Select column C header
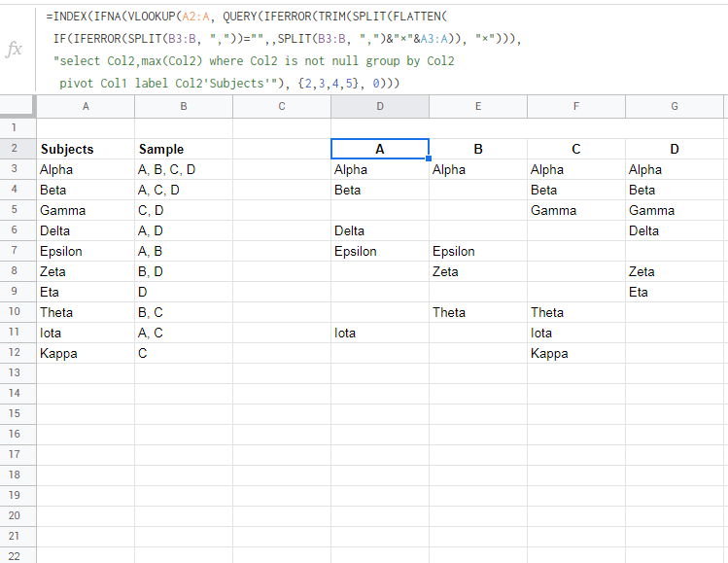The image size is (728, 563). click(x=282, y=106)
